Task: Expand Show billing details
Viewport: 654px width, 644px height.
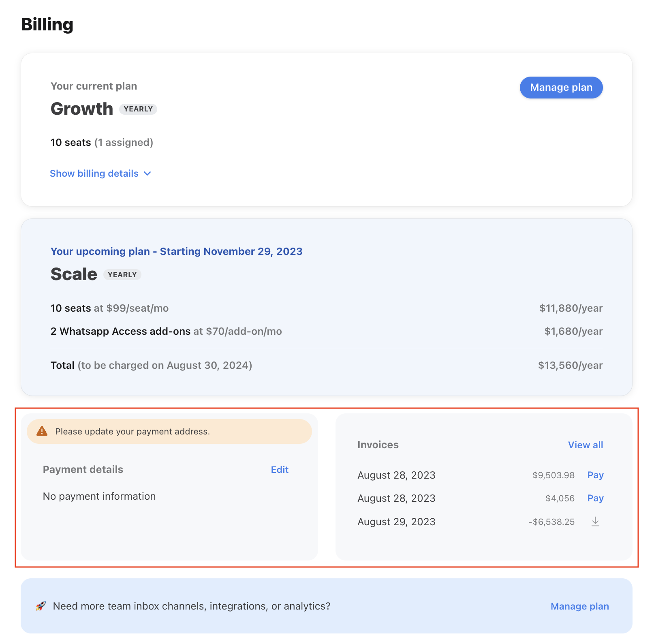Action: 94,173
